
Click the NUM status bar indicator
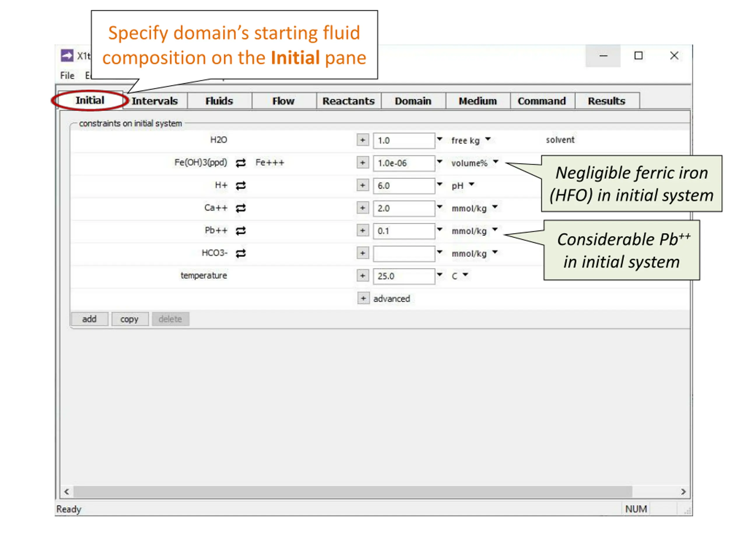636,509
